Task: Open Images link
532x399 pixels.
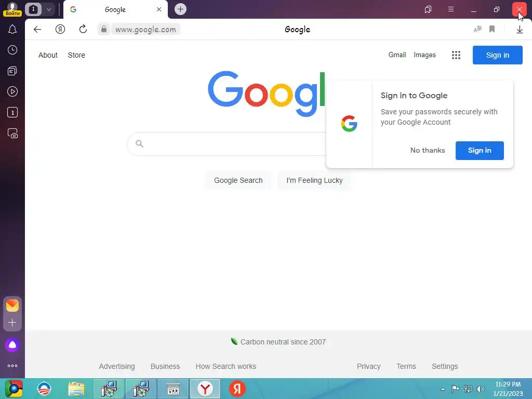Action: click(424, 55)
